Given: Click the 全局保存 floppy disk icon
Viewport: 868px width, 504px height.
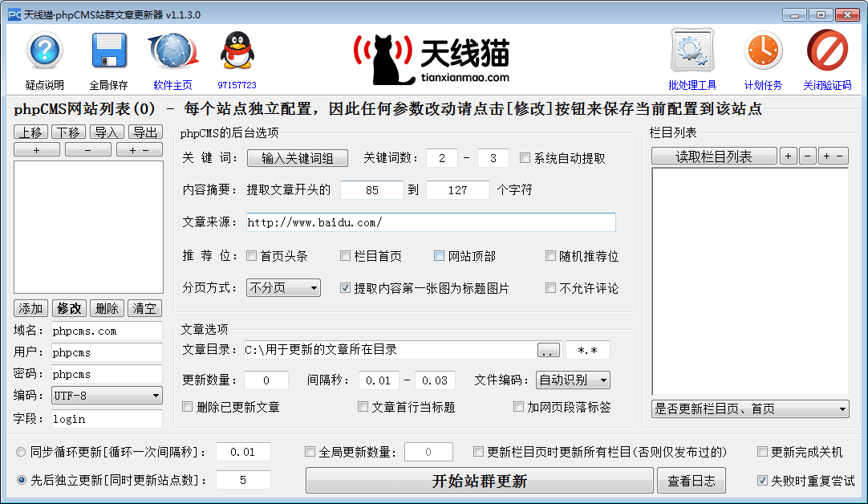Looking at the screenshot, I should pos(108,51).
